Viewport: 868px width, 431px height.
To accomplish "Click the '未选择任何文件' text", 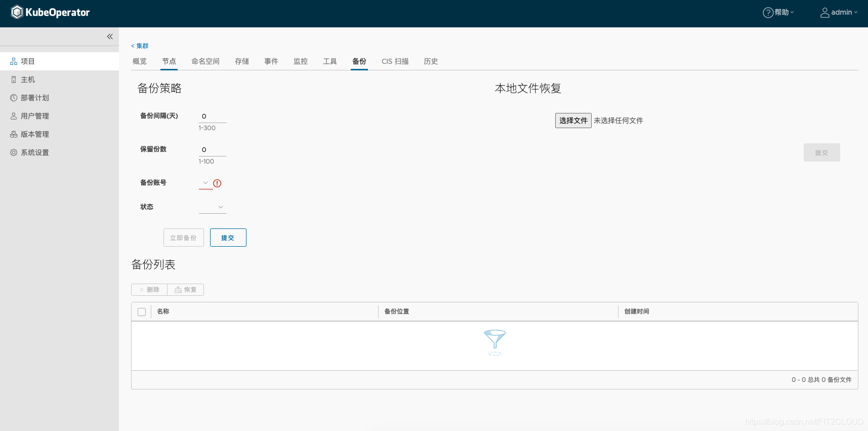I will coord(618,121).
